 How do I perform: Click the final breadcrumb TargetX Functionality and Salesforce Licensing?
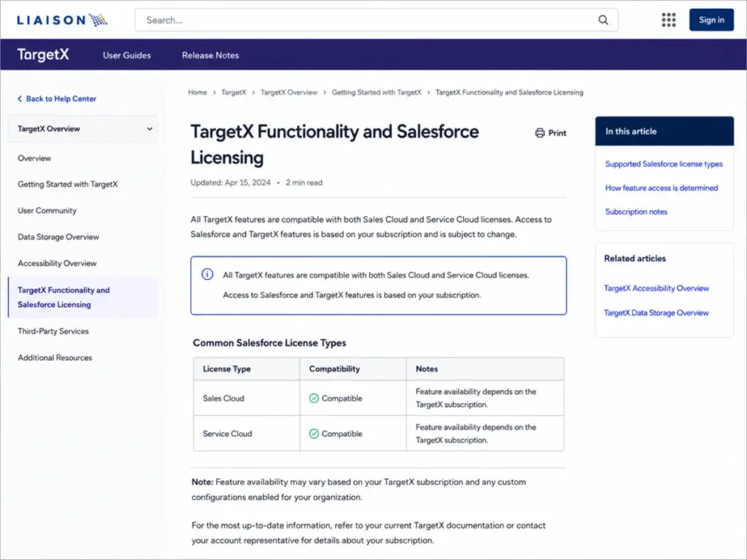509,93
